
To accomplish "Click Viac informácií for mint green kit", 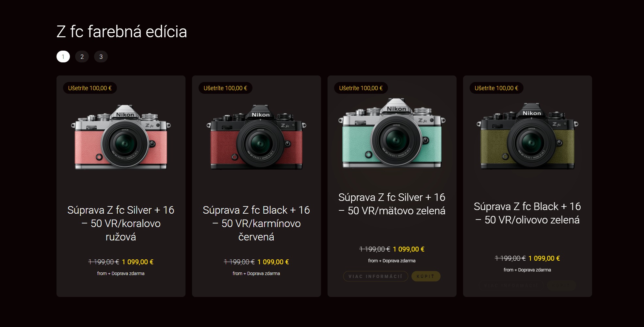I will coord(376,276).
